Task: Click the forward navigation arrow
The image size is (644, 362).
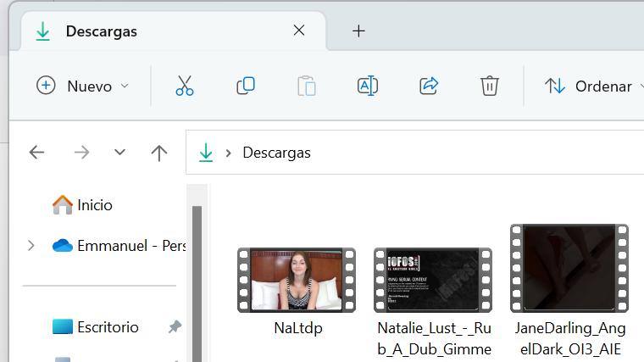Action: [81, 153]
